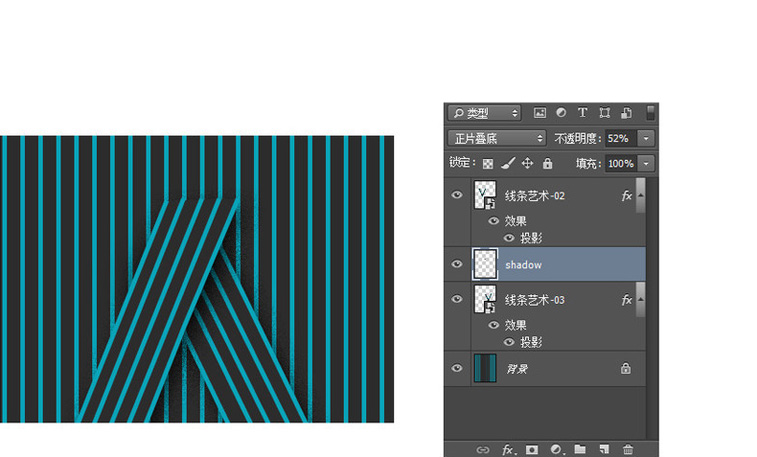
Task: Create new layer with bottom bar icon
Action: pyautogui.click(x=604, y=450)
